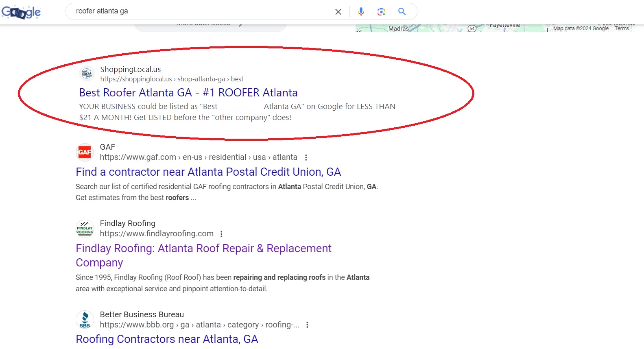Start voice search with microphone icon
Screen dimensions: 644x349
361,12
